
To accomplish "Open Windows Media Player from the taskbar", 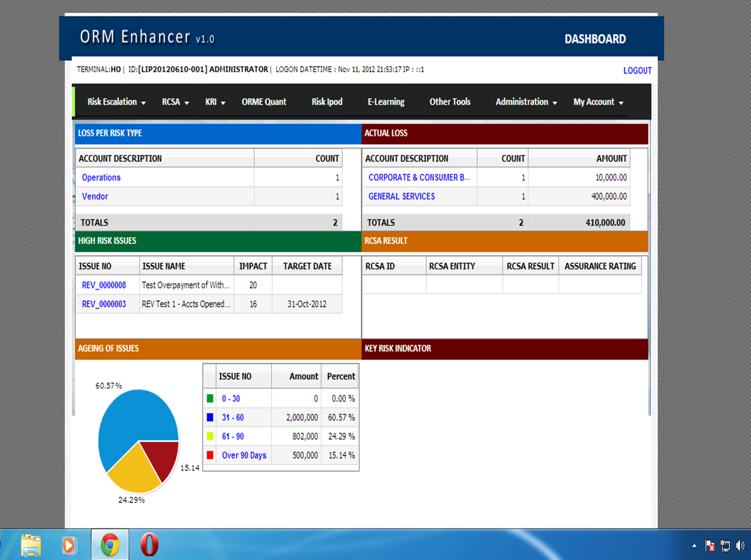I will 70,544.
